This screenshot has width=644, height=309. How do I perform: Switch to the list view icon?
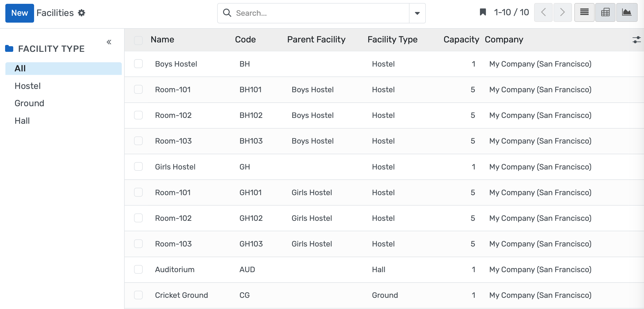pos(584,12)
